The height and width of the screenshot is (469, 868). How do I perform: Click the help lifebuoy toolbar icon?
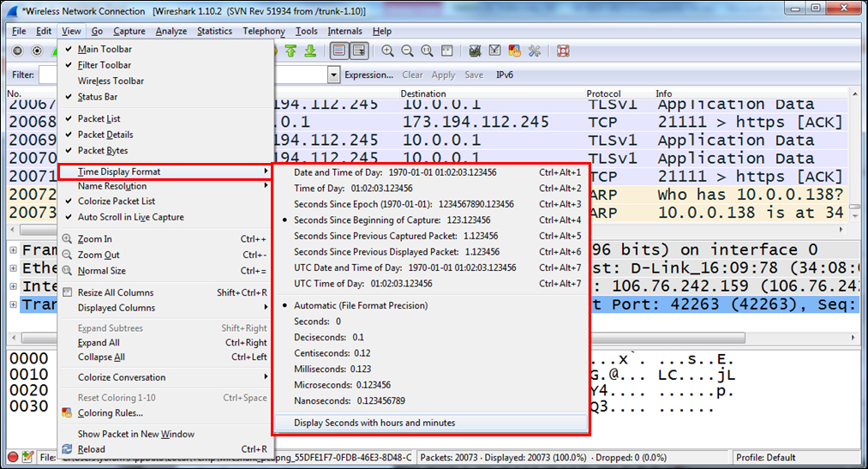[563, 51]
